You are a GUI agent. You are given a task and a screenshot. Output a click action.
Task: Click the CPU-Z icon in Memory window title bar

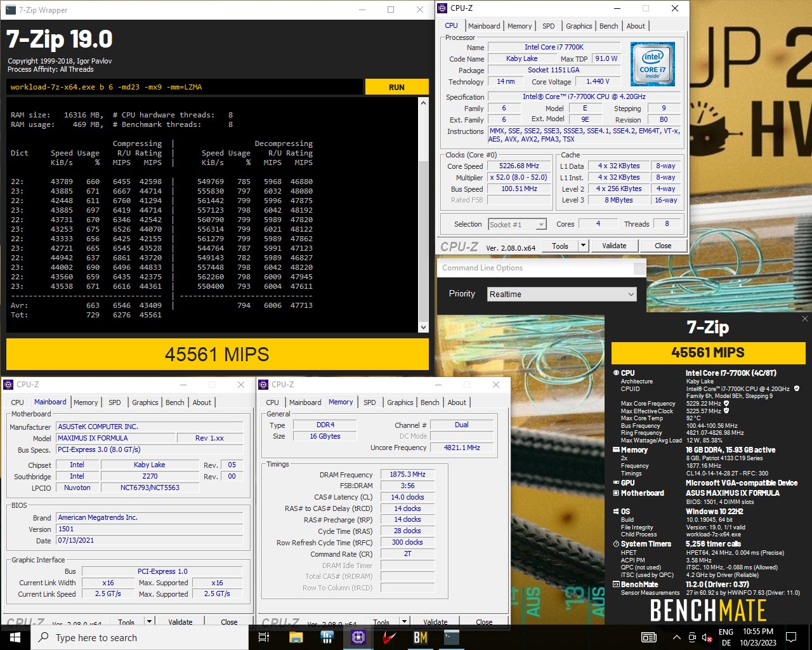[264, 385]
